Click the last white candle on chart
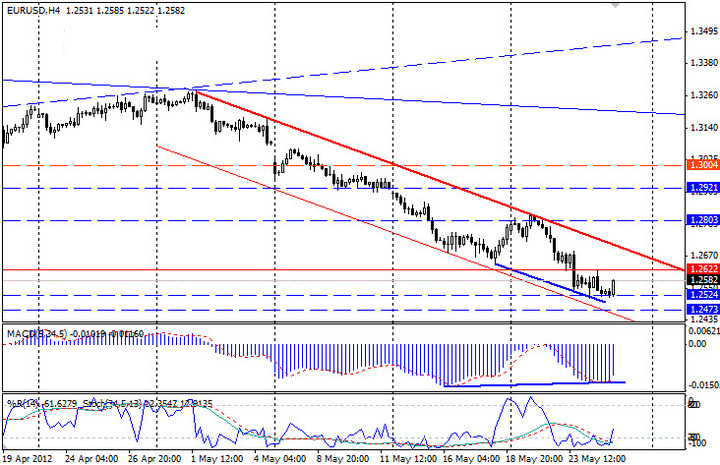Viewport: 720px width, 465px height. pyautogui.click(x=613, y=287)
